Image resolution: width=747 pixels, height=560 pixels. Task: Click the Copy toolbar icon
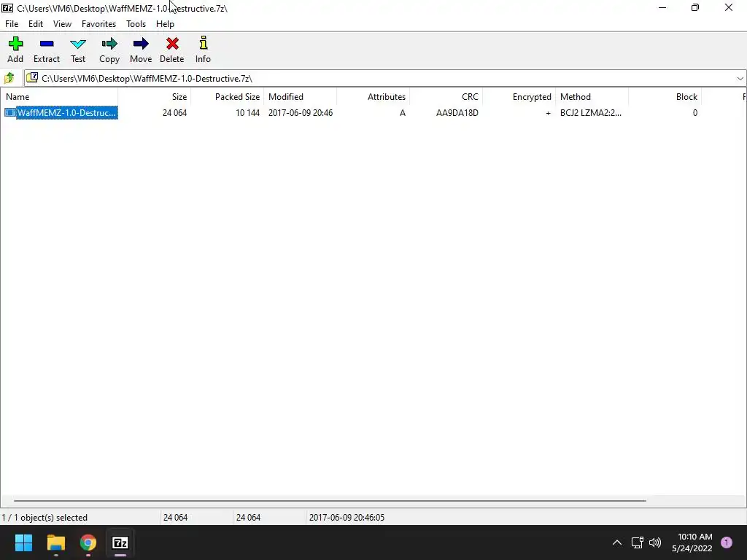click(109, 44)
